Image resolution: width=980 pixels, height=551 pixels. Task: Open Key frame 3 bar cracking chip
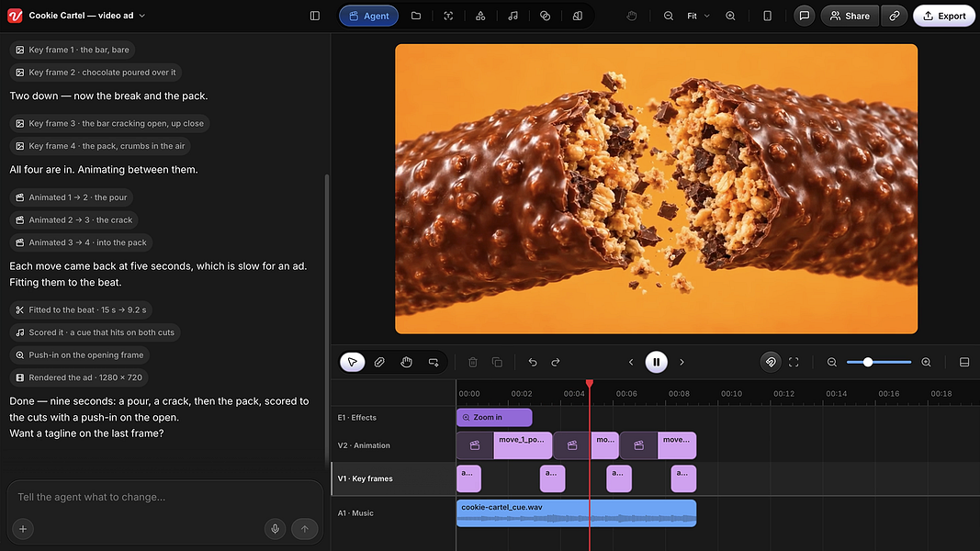[x=110, y=124]
